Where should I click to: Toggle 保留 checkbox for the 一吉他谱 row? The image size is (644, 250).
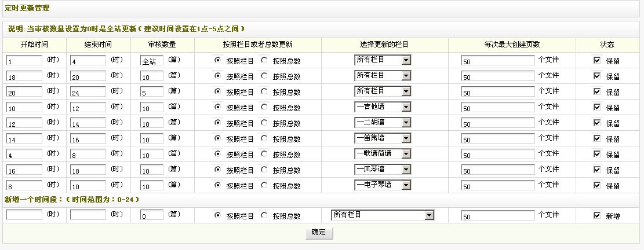[597, 107]
